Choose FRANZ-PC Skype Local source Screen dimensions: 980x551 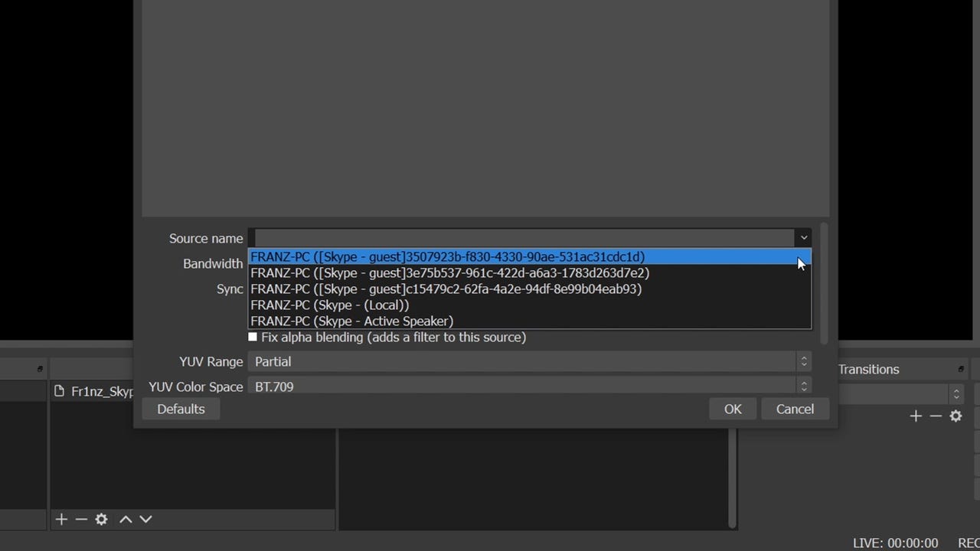point(529,305)
